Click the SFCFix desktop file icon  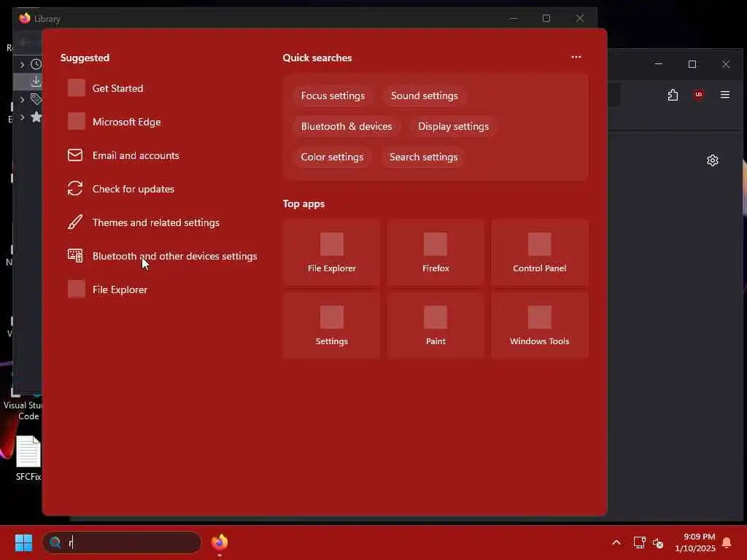point(28,458)
